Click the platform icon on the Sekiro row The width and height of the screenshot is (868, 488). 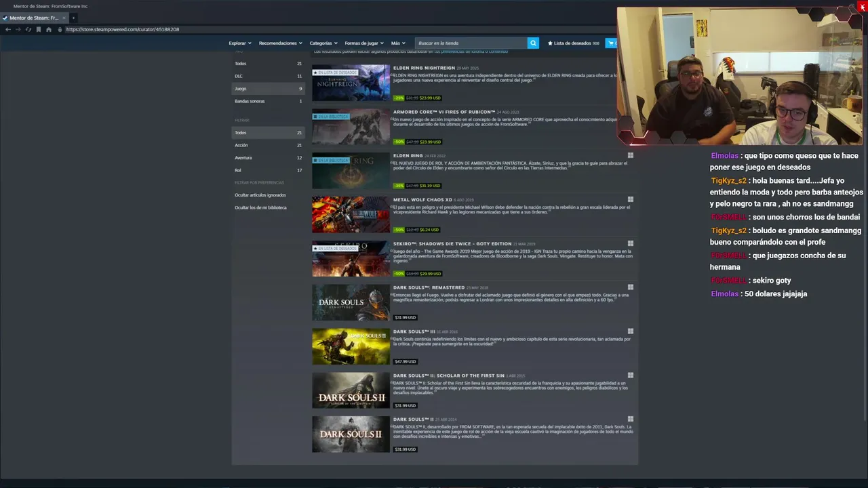click(630, 243)
